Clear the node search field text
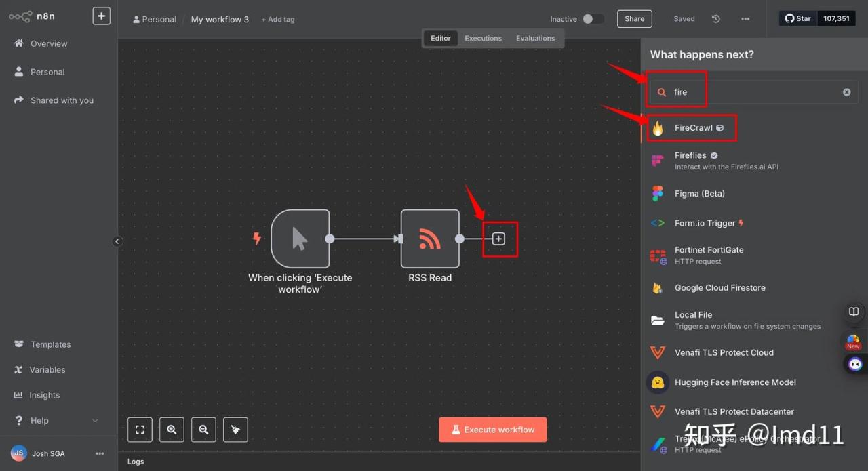The image size is (868, 471). [x=846, y=92]
